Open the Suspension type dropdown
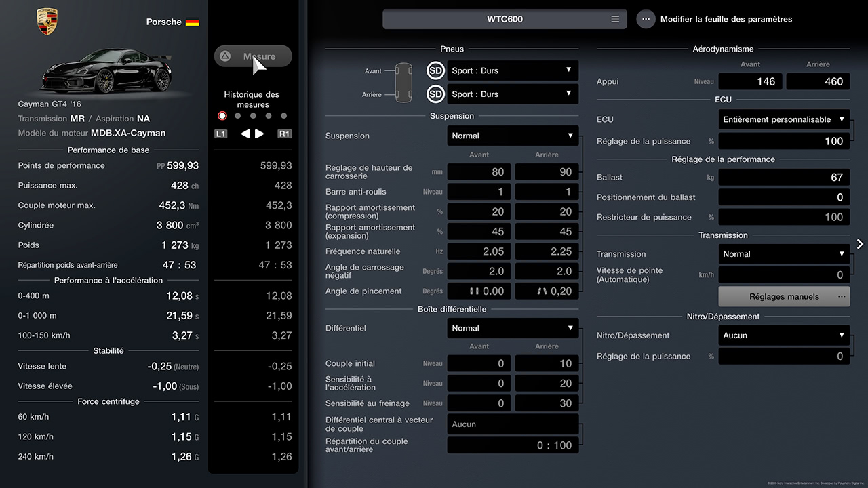Screen dimensions: 868x488 coord(513,136)
